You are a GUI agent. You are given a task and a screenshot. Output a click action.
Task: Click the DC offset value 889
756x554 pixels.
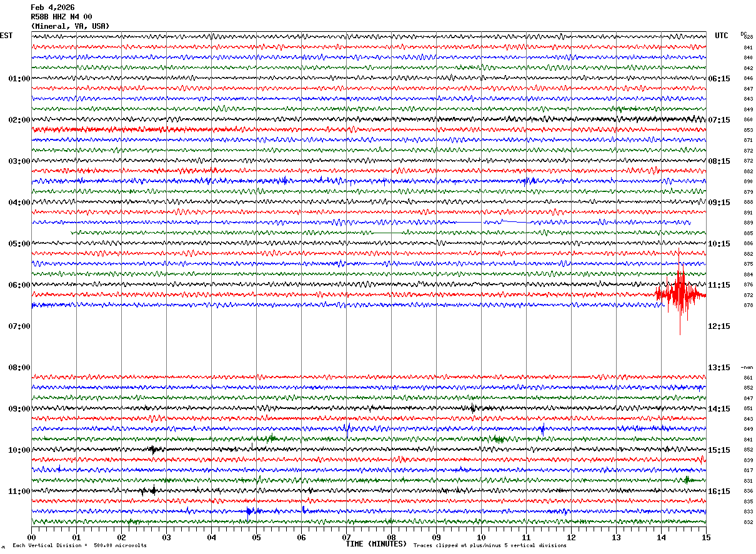[x=749, y=223]
